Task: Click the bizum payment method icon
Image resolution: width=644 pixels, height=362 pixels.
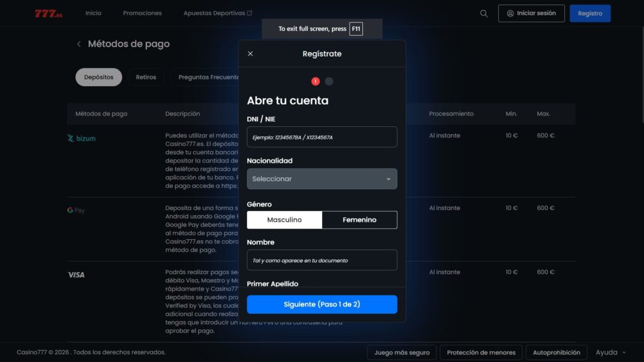Action: tap(80, 138)
